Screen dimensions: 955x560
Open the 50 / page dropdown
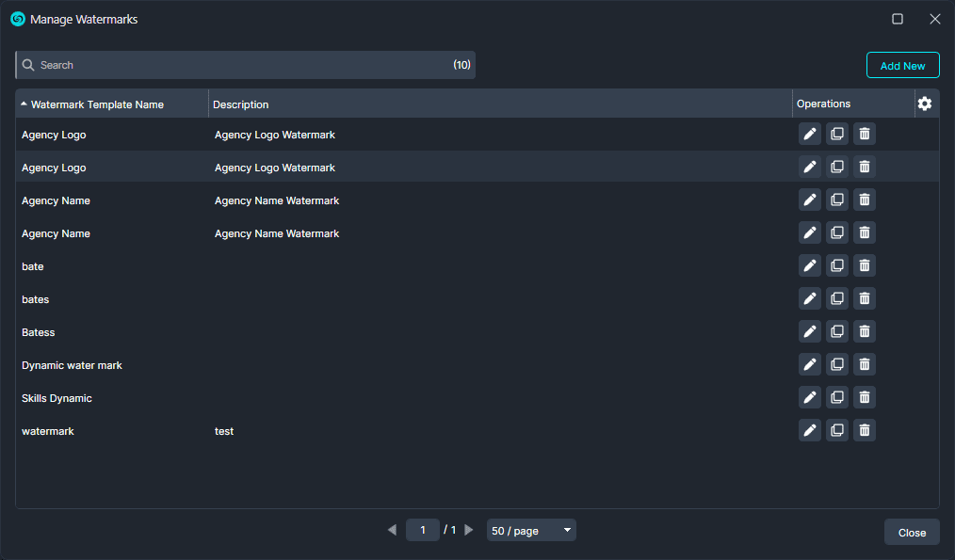tap(531, 531)
